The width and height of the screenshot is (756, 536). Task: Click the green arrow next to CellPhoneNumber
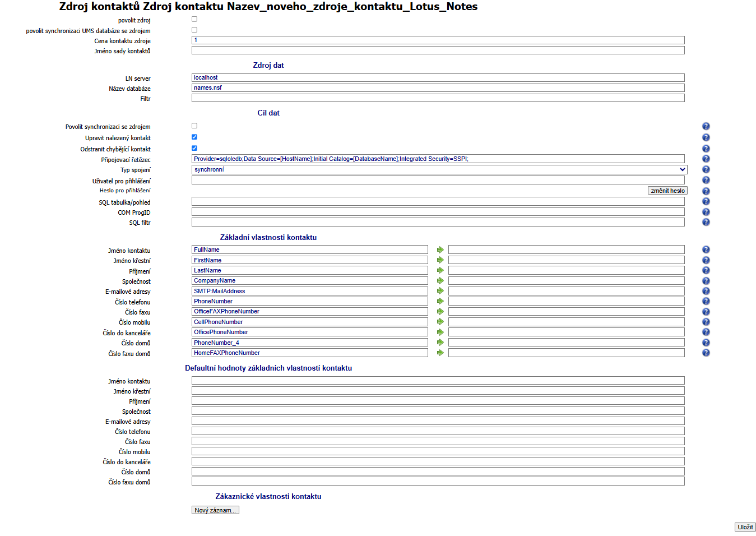(x=440, y=322)
